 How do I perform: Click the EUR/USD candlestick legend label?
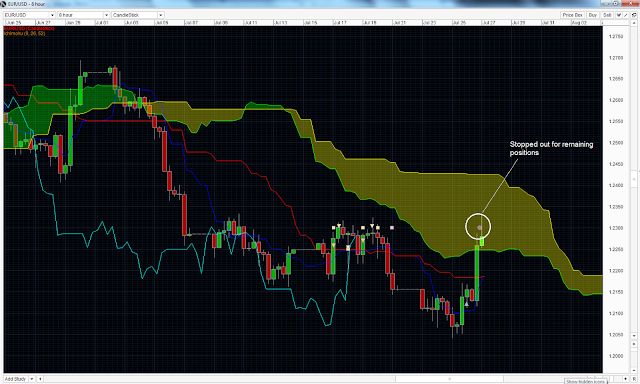point(29,29)
